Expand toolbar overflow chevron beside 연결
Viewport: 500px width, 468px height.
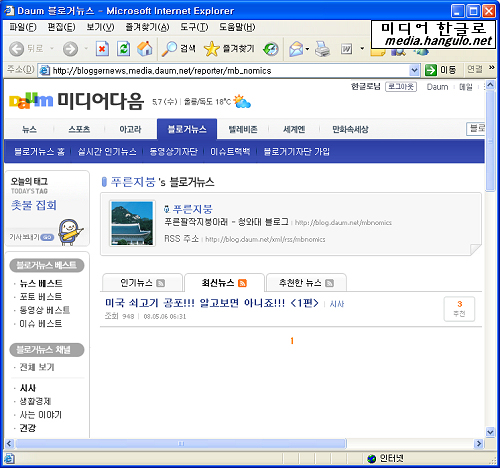(x=492, y=68)
